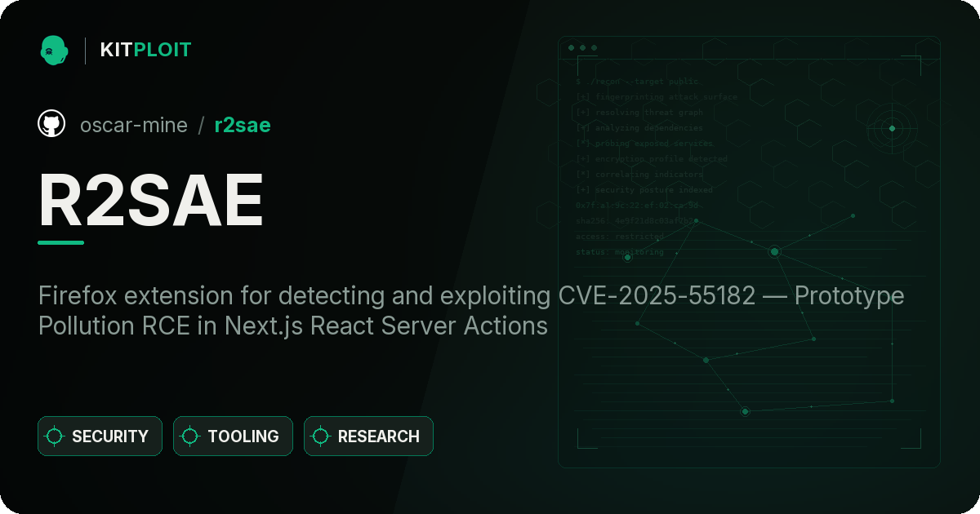Viewport: 980px width, 514px height.
Task: Click the CVE-2025-55182 description text
Action: click(x=471, y=310)
